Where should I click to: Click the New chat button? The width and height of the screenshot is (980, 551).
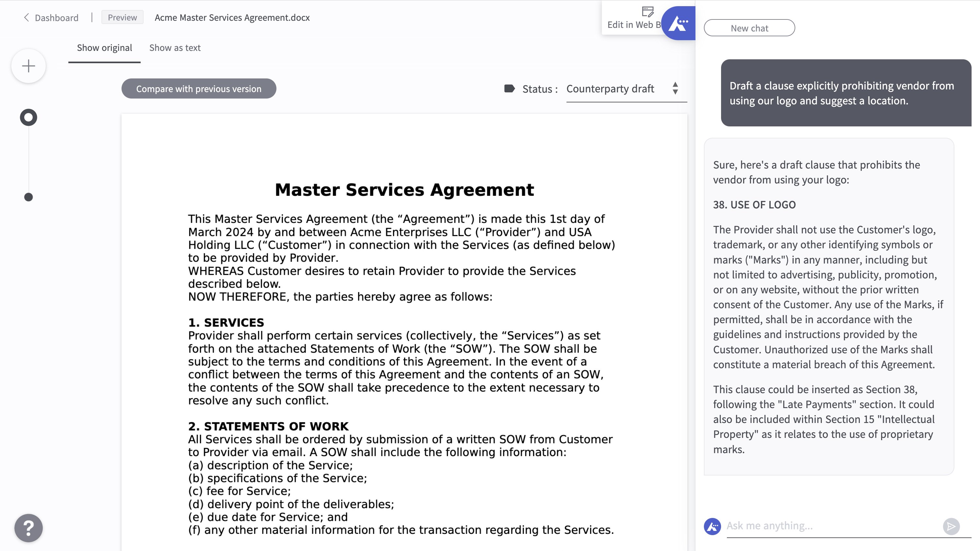(749, 28)
